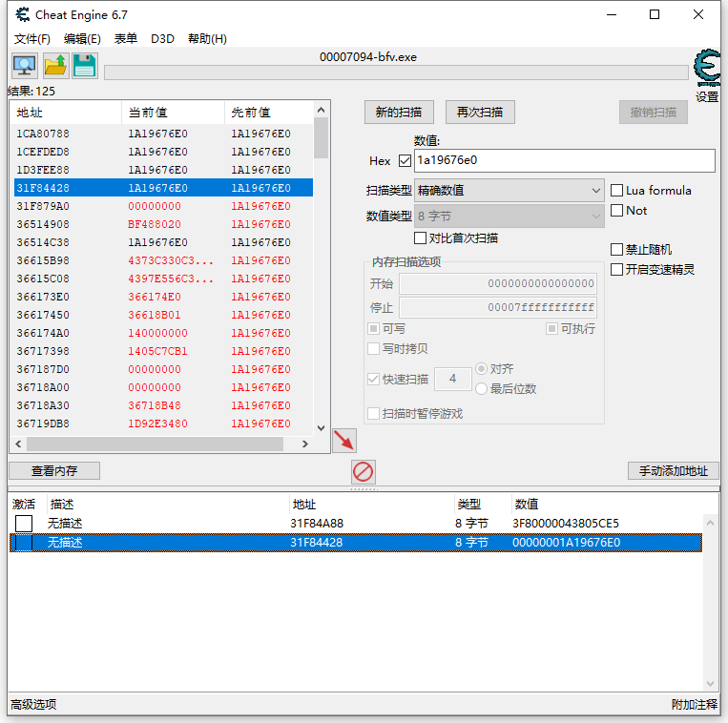Click the scan value input field
Image resolution: width=728 pixels, height=723 pixels.
(x=564, y=160)
